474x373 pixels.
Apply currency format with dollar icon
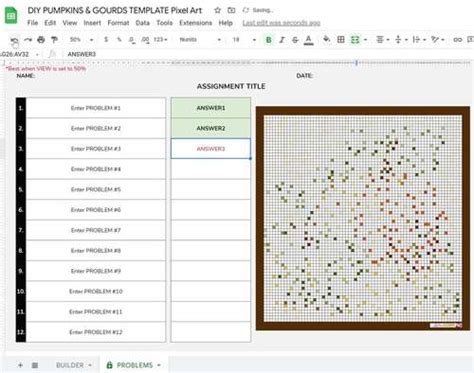pyautogui.click(x=106, y=40)
